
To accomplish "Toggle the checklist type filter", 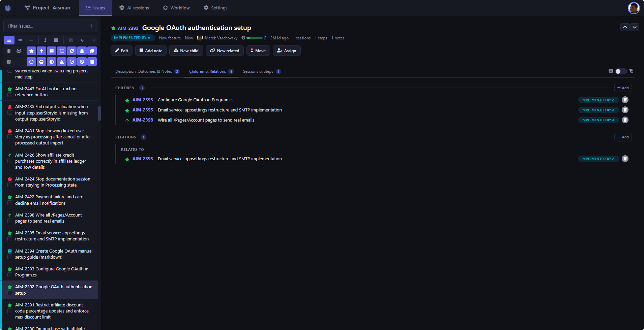I will click(x=62, y=51).
